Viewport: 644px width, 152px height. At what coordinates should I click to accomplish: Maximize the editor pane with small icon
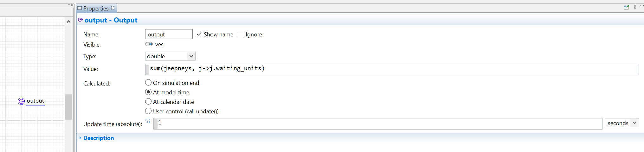72,4
